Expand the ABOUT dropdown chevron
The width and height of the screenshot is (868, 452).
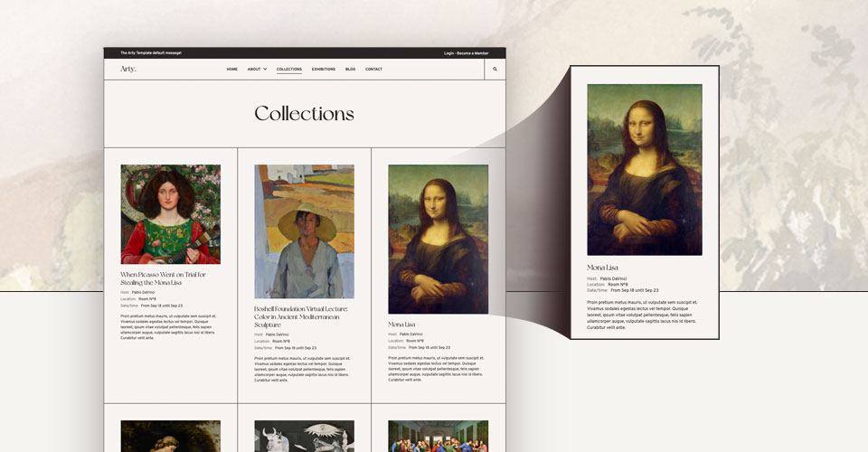[265, 69]
